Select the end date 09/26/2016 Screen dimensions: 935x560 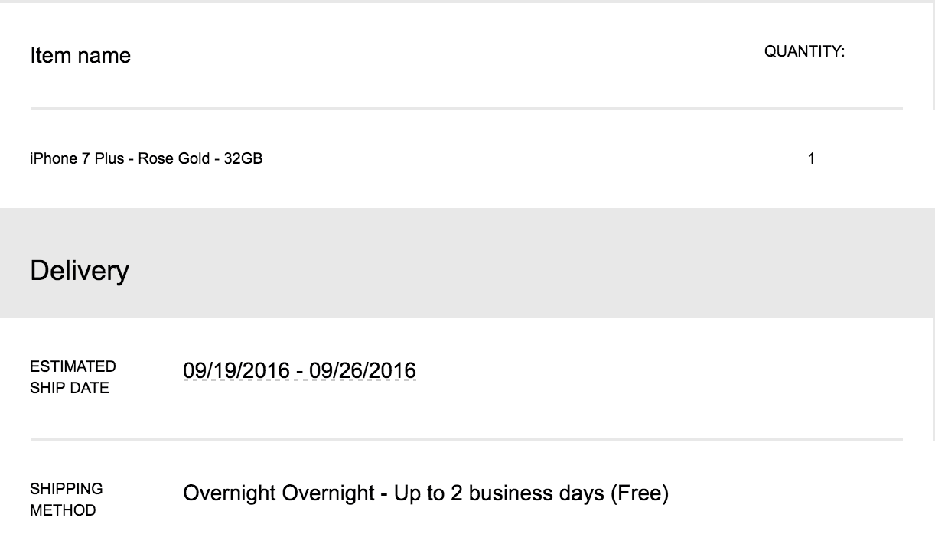363,371
